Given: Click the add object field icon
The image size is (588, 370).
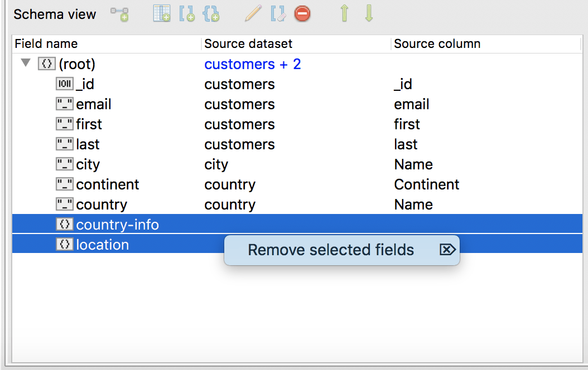Looking at the screenshot, I should pos(211,13).
